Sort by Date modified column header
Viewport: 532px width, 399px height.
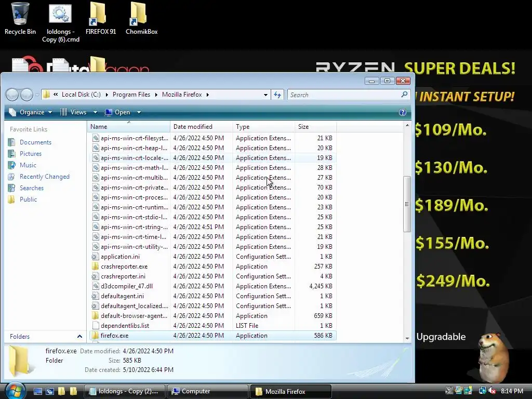click(201, 127)
